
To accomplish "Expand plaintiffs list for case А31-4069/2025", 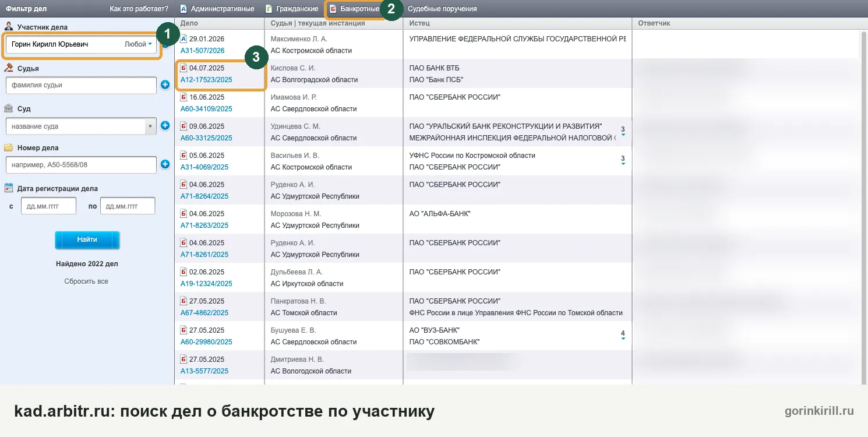I will pyautogui.click(x=623, y=160).
